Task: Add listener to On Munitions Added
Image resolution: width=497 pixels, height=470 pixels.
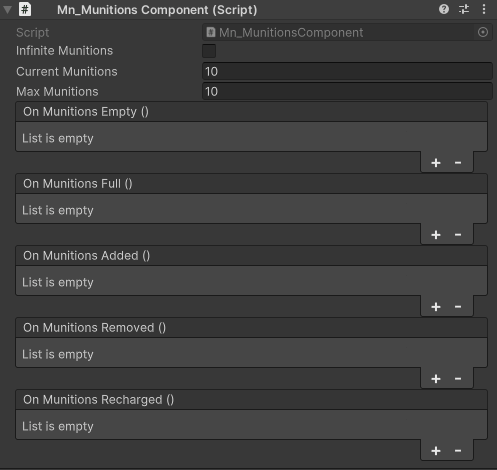Action: pyautogui.click(x=436, y=307)
